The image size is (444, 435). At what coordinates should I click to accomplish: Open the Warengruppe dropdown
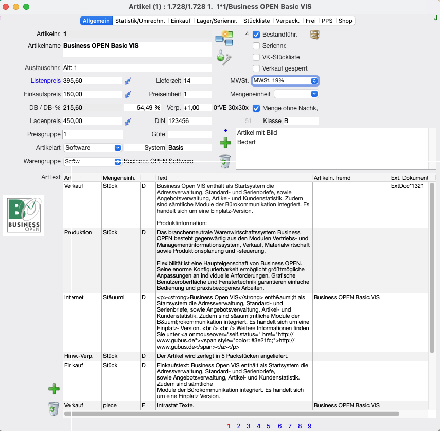point(93,161)
